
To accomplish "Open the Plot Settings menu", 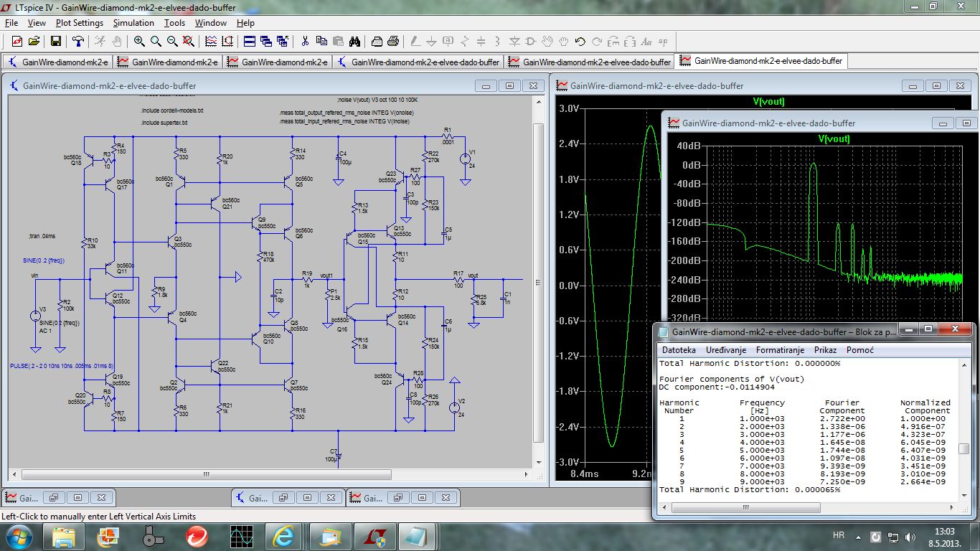I will coord(80,23).
